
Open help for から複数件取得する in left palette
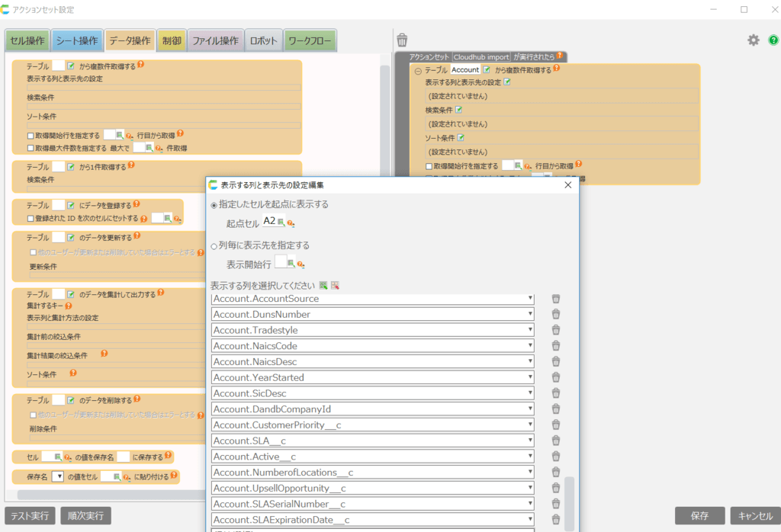point(141,64)
